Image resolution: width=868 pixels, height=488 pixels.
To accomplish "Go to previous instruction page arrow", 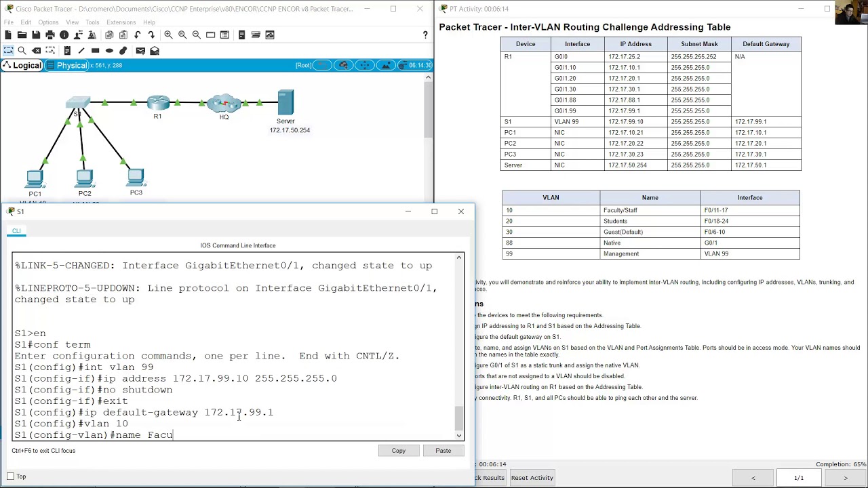I will [753, 478].
